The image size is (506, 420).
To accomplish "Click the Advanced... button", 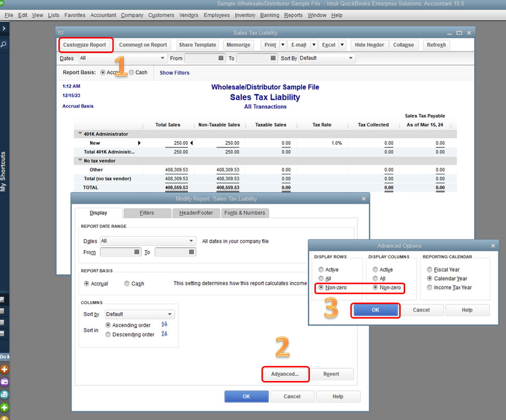I will click(285, 374).
